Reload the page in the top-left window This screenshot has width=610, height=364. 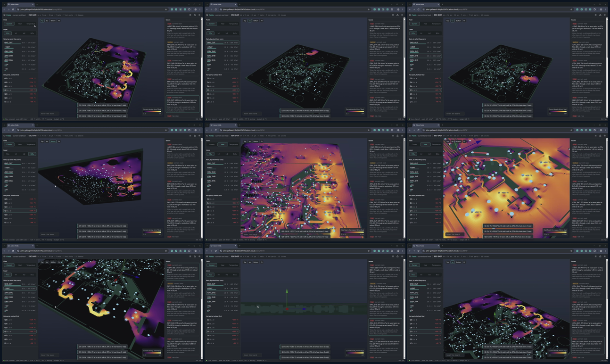13,9
